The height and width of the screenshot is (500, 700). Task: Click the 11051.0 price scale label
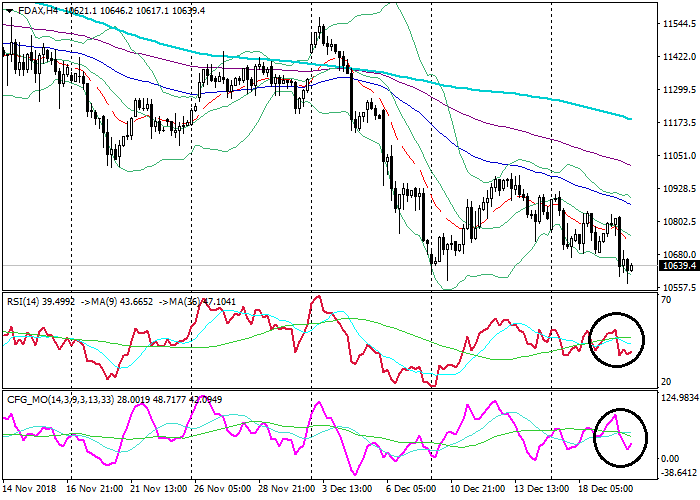click(677, 156)
